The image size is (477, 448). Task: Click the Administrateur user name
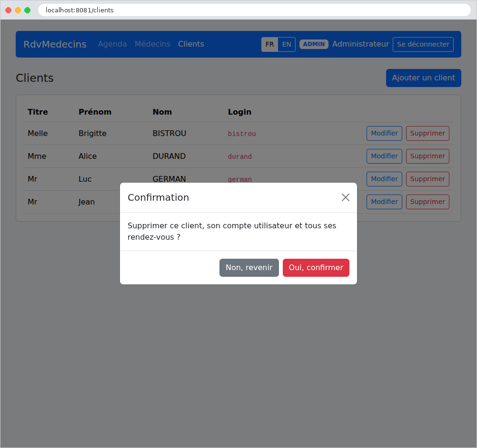pyautogui.click(x=360, y=44)
